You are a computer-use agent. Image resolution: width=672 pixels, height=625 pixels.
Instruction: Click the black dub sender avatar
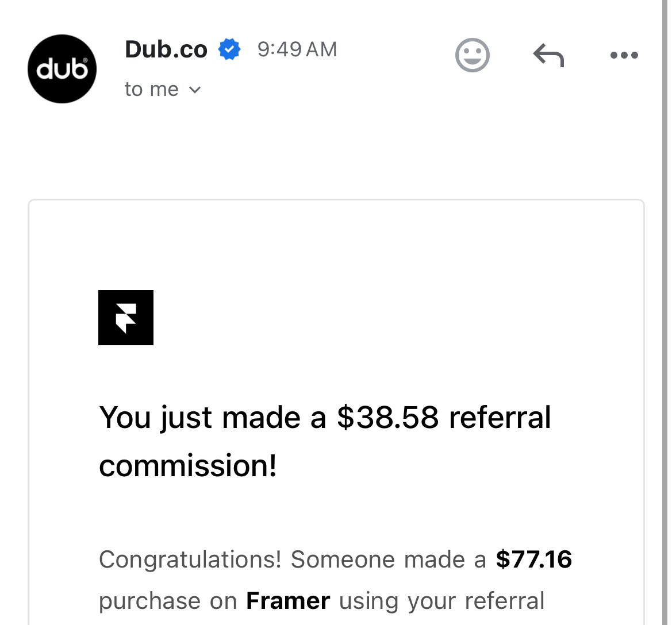(62, 69)
